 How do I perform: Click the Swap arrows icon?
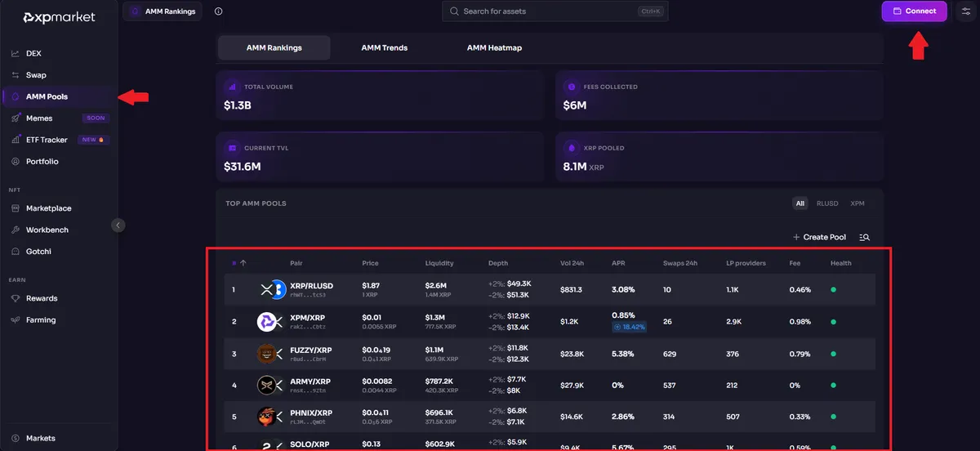[15, 75]
